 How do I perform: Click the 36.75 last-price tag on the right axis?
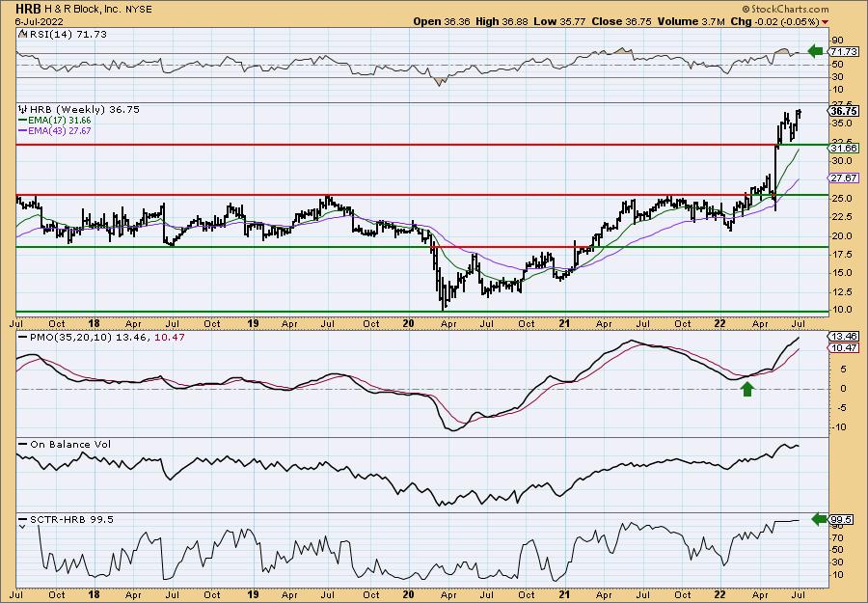(844, 111)
